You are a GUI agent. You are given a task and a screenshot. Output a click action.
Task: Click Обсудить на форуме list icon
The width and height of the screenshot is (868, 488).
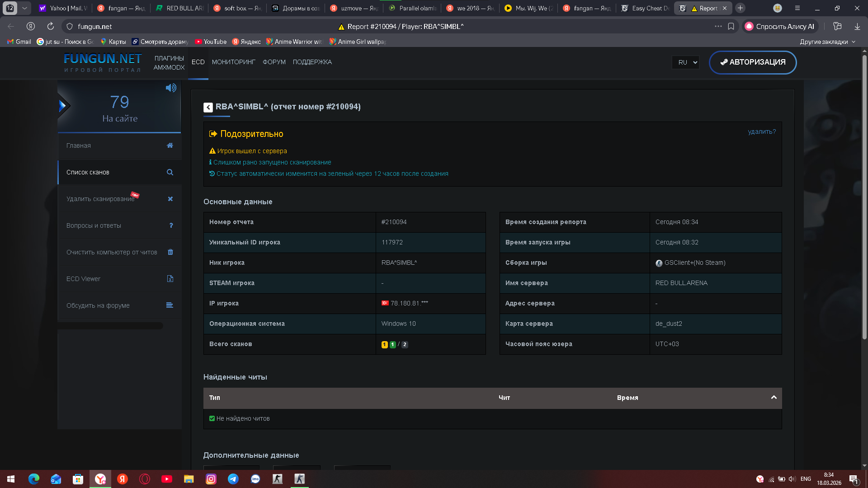(170, 305)
